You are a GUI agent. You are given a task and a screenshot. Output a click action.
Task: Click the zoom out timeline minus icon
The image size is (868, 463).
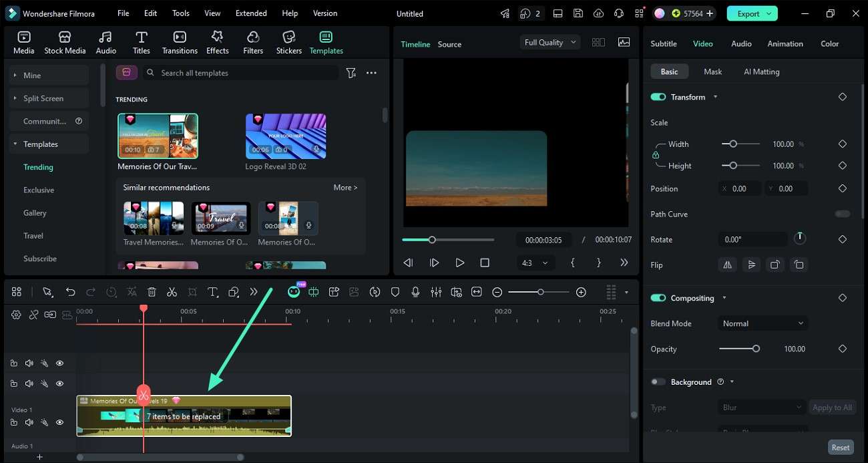click(x=497, y=292)
